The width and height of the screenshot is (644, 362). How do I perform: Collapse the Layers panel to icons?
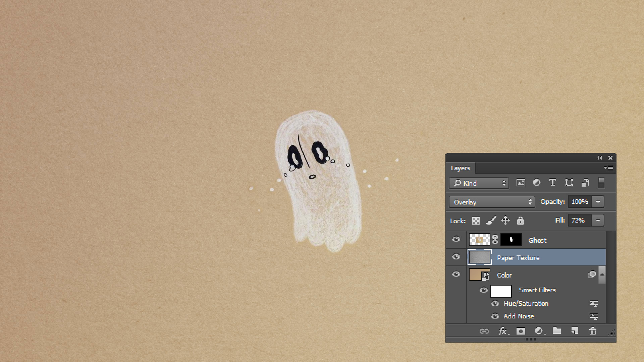pos(599,158)
